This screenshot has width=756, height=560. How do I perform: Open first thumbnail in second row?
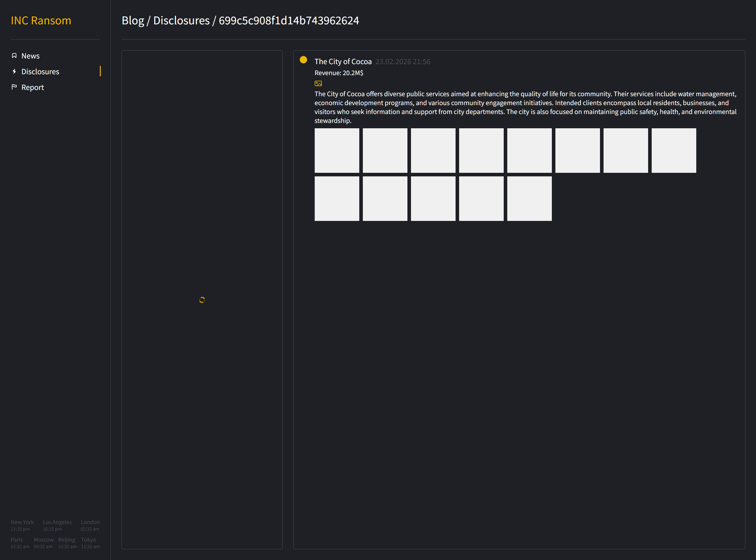click(337, 199)
